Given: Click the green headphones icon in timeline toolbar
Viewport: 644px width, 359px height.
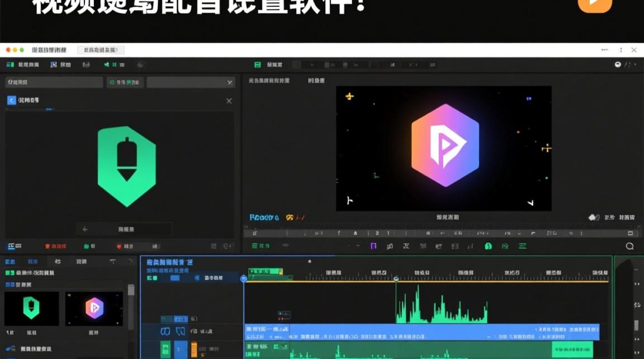Looking at the screenshot, I should click(505, 246).
